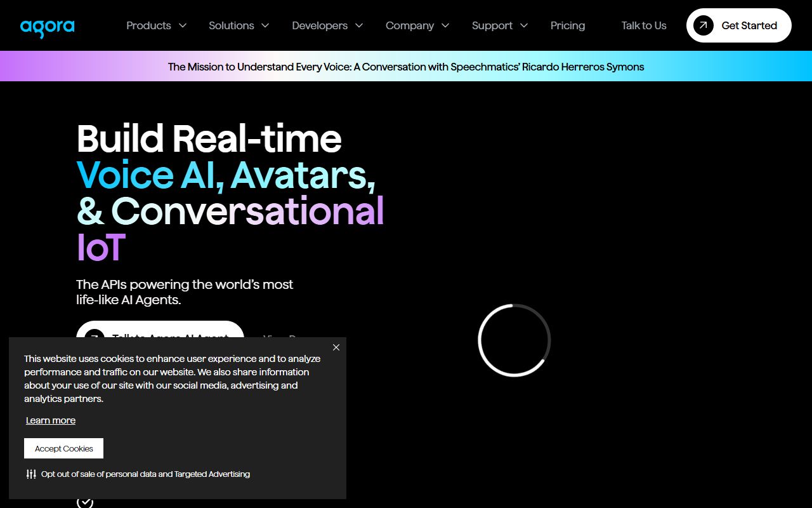Screen dimensions: 812x508
Task: Click the arrow icon inside Get Started
Action: (703, 25)
